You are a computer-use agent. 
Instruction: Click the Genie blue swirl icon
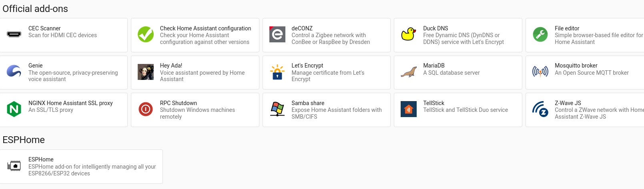pos(14,72)
